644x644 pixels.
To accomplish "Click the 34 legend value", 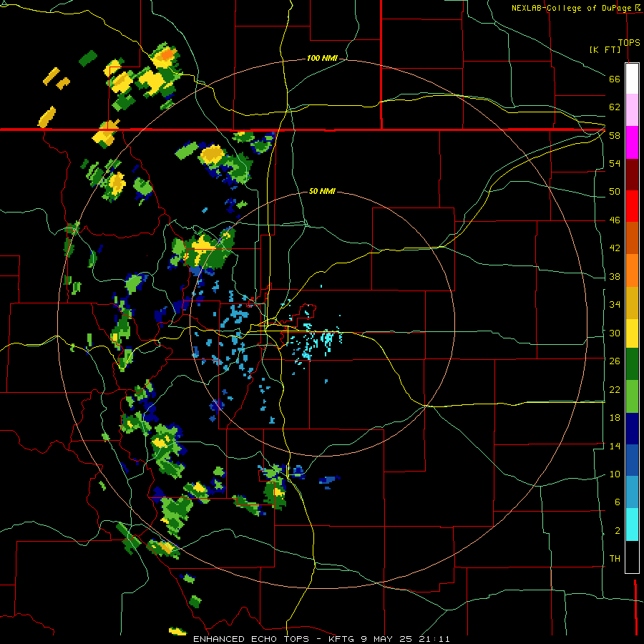I will point(615,304).
